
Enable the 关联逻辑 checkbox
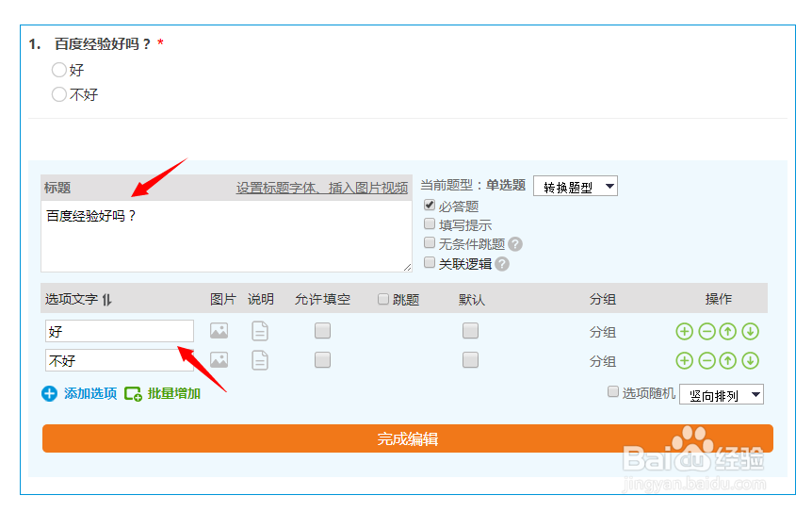point(430,262)
